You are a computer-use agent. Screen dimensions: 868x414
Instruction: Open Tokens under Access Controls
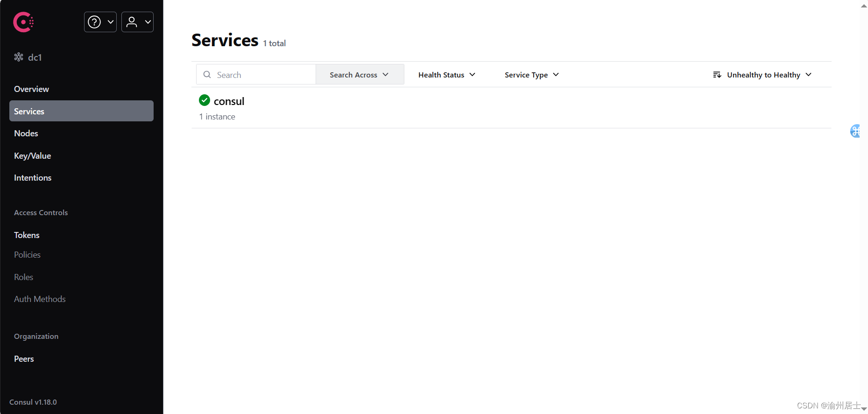point(27,235)
